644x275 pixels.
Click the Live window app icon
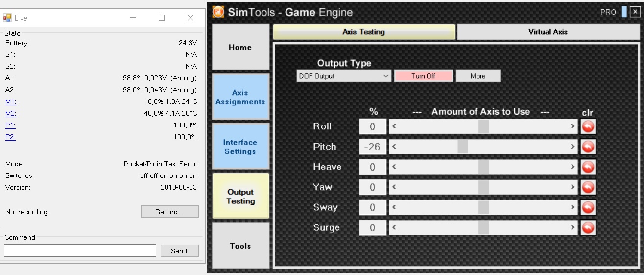click(7, 18)
